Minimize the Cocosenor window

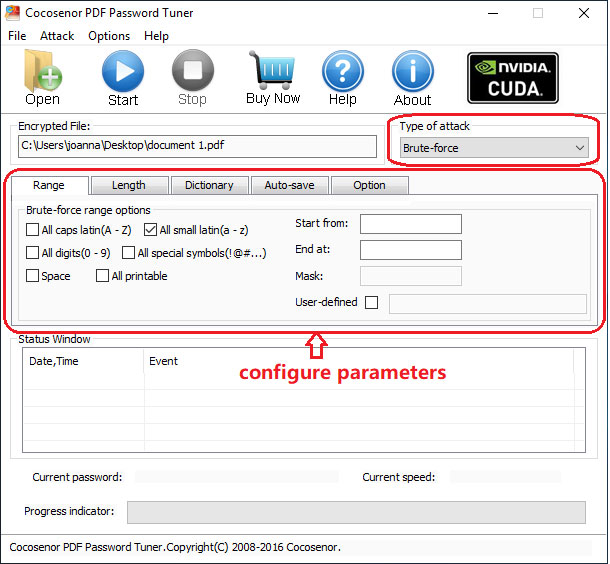point(493,13)
